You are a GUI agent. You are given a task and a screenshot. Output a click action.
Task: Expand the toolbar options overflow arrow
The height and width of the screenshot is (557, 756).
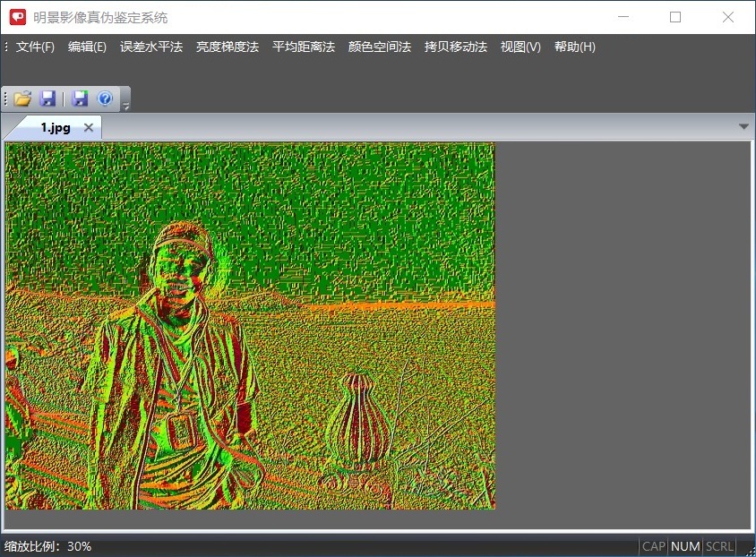click(126, 106)
